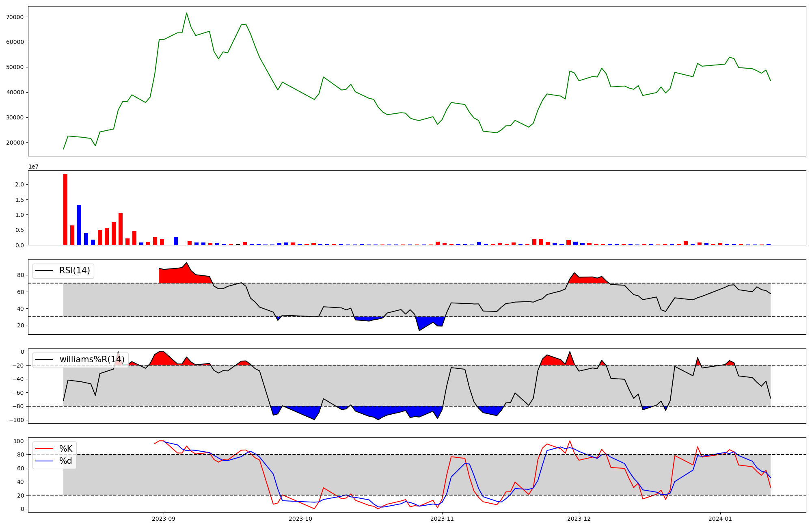Click the %d legend entry

click(66, 461)
